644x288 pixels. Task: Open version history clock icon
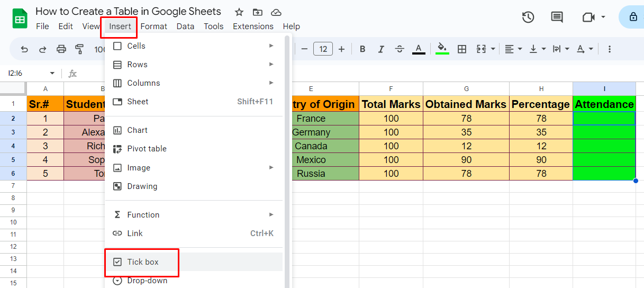(528, 17)
